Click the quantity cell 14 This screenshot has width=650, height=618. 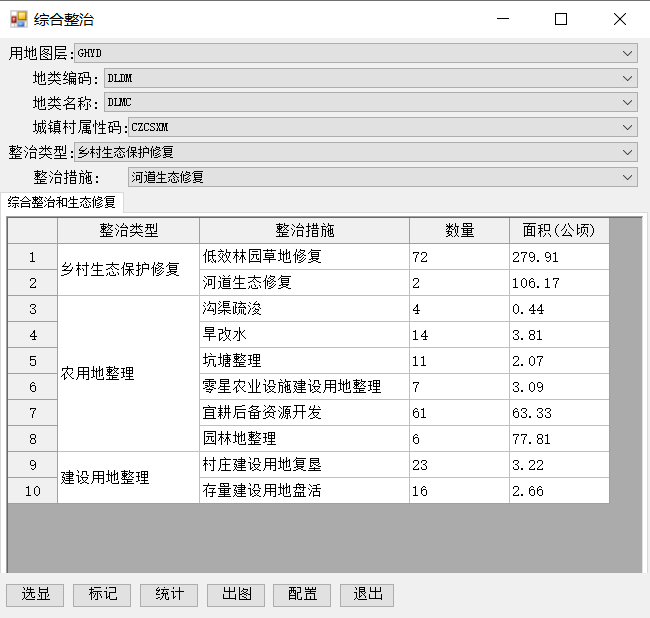(460, 335)
